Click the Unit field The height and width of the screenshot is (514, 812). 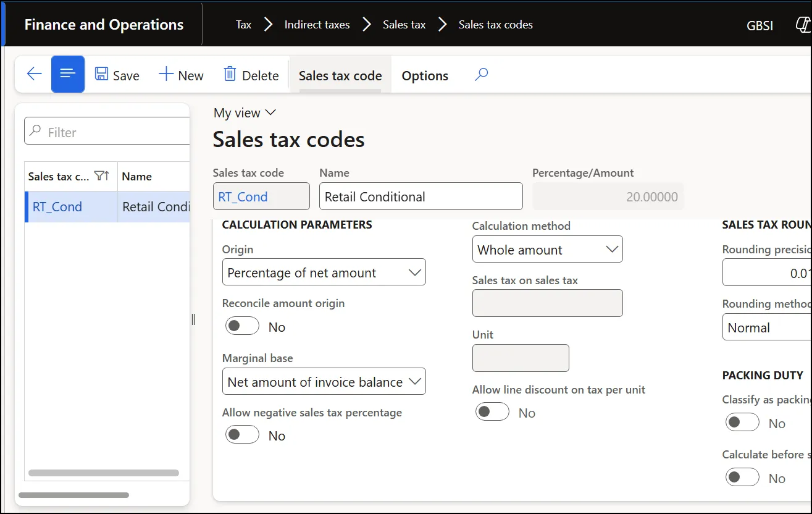point(521,358)
